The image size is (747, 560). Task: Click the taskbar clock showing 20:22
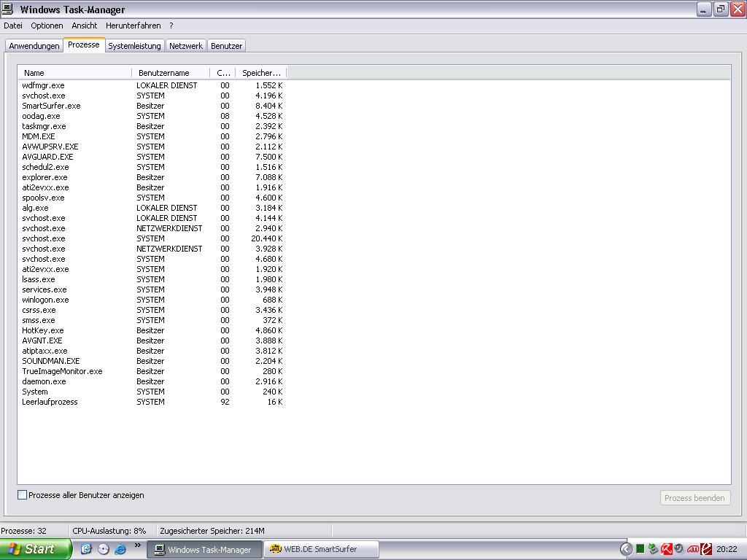click(727, 549)
